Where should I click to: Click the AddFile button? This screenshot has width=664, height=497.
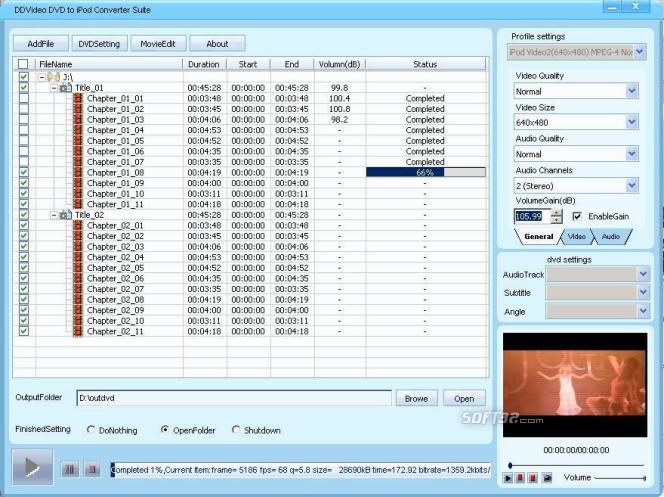pyautogui.click(x=41, y=44)
